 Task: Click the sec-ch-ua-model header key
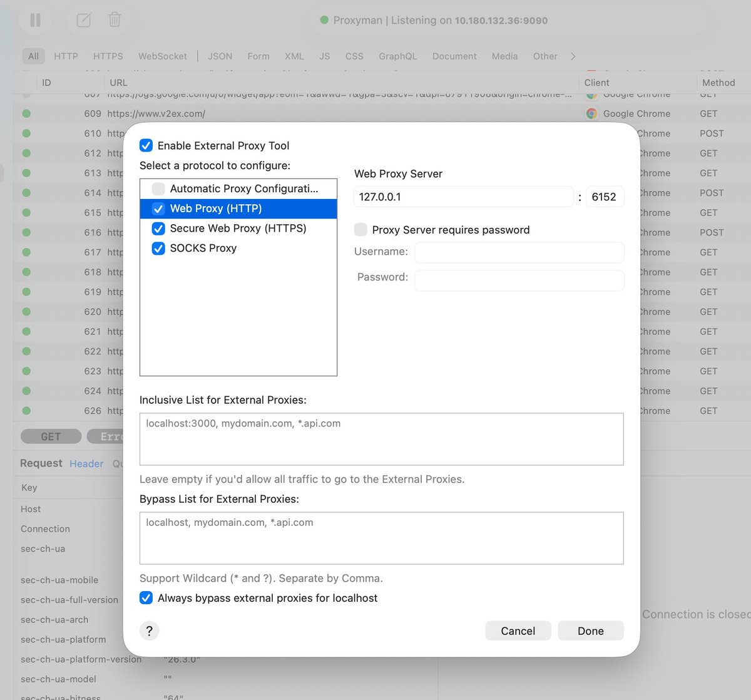58,679
